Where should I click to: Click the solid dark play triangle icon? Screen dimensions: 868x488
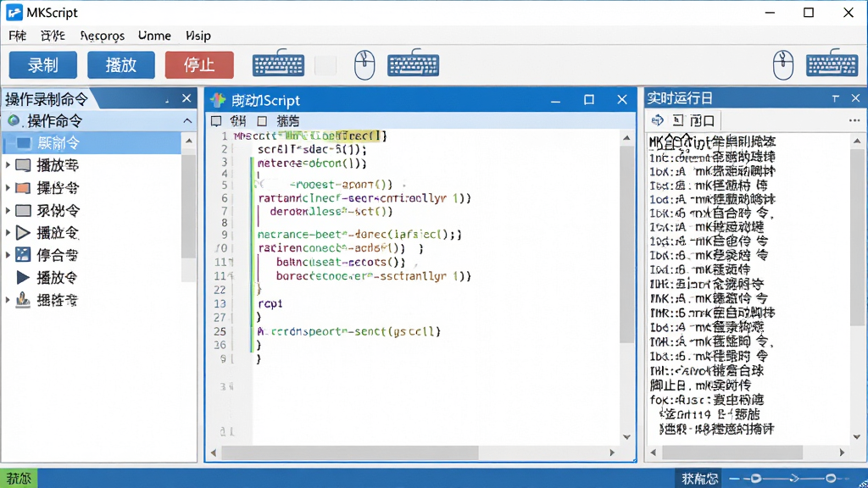23,277
